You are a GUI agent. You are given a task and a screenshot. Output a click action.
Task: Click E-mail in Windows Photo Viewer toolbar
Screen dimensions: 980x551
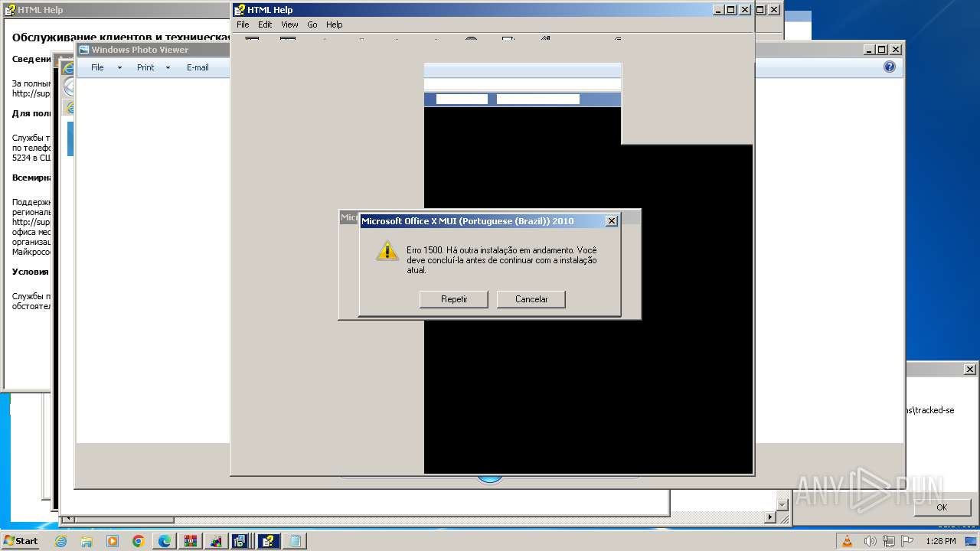[x=198, y=67]
